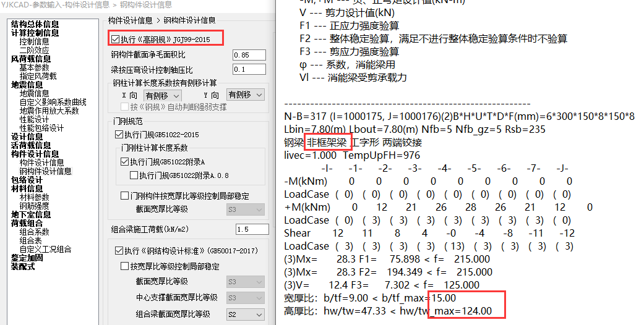The image size is (644, 325).
Task: Select 鉴定加固 in tree
Action: (27, 258)
